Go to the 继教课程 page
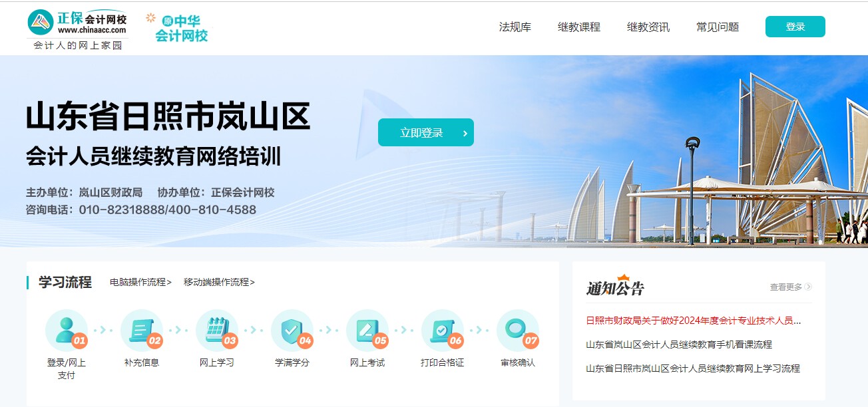The image size is (868, 407). pos(578,27)
